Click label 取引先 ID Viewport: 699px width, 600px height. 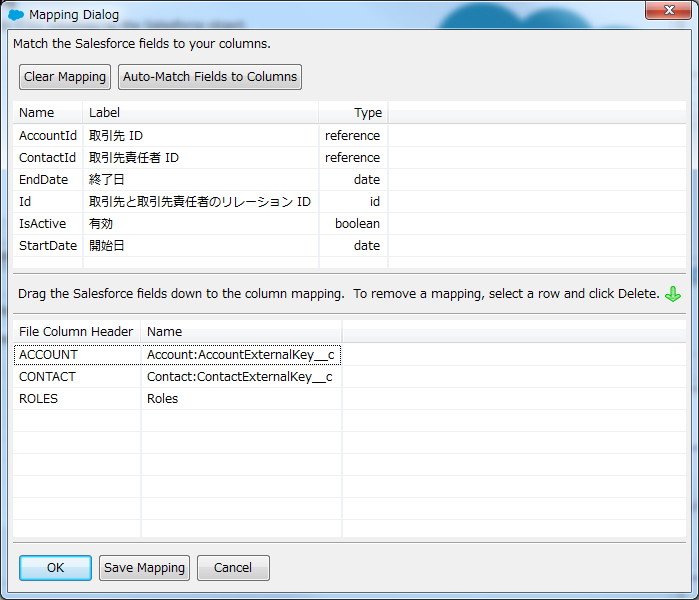116,136
